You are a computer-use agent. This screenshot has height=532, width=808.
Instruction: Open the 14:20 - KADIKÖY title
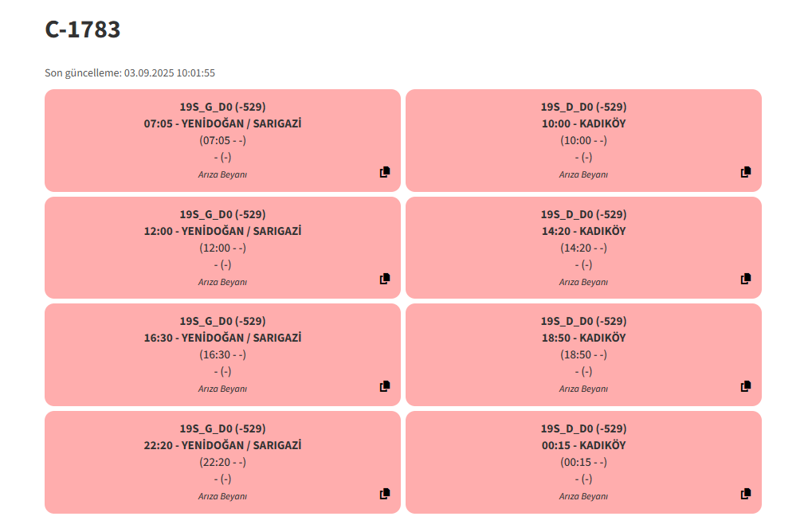tap(583, 231)
